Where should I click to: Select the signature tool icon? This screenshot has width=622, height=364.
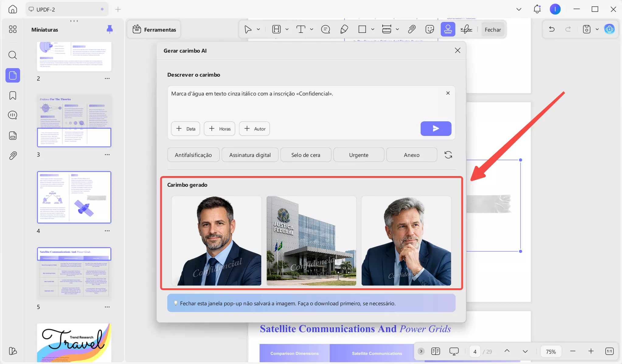pyautogui.click(x=466, y=29)
